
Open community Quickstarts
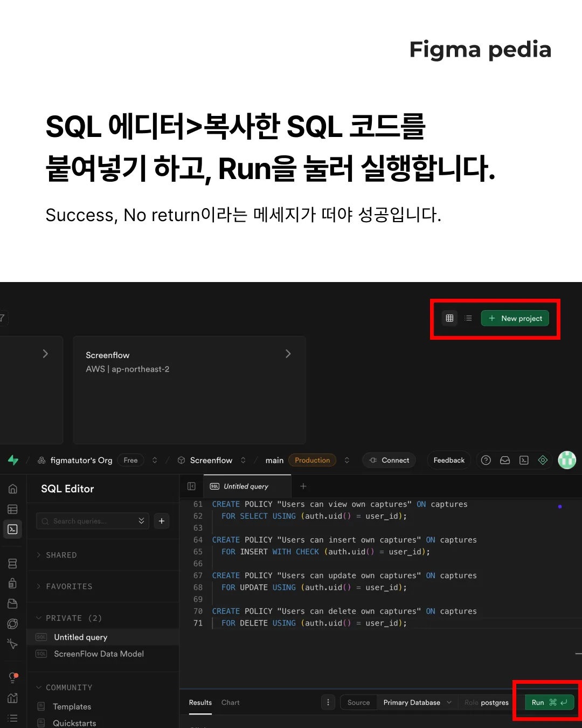pos(74,723)
